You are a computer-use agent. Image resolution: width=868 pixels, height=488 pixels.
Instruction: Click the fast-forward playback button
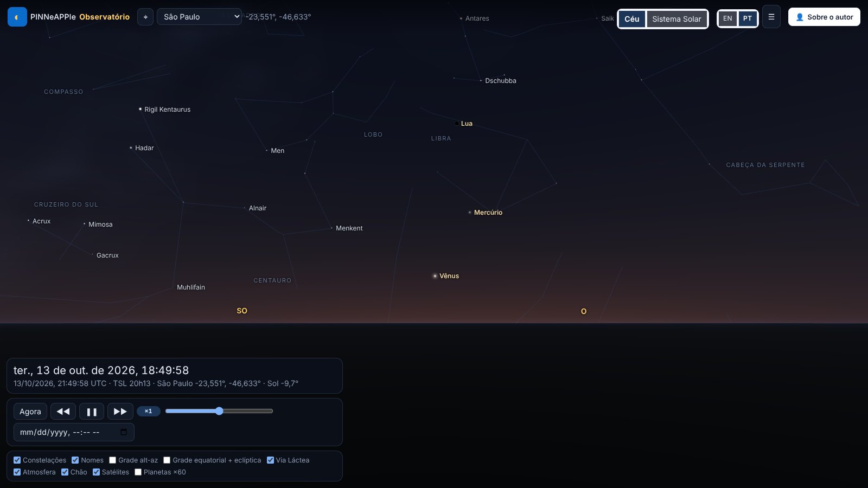120,412
